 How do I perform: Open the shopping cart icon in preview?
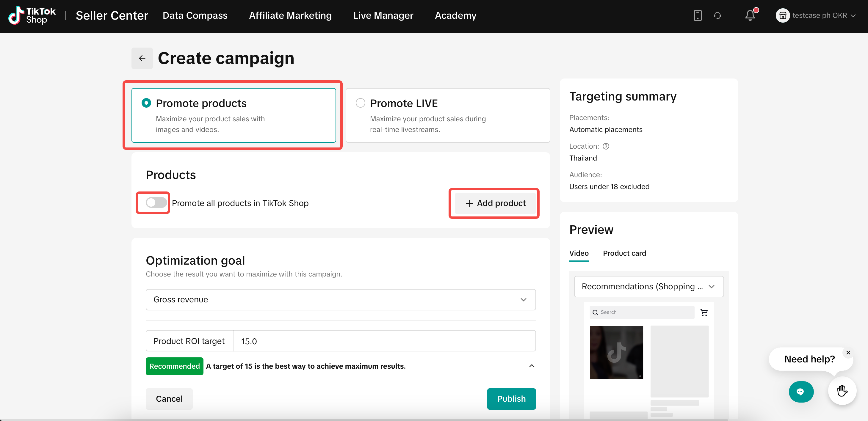(704, 312)
